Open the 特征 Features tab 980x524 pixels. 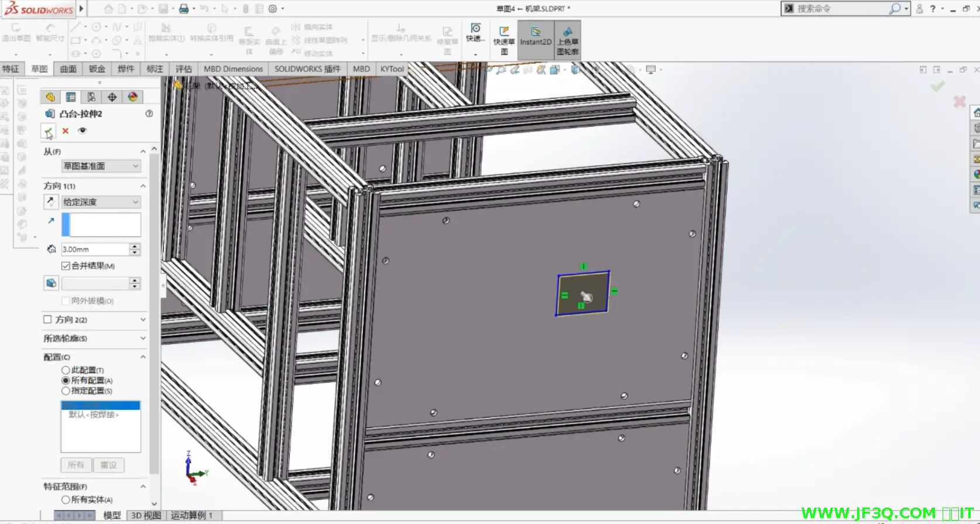click(11, 69)
